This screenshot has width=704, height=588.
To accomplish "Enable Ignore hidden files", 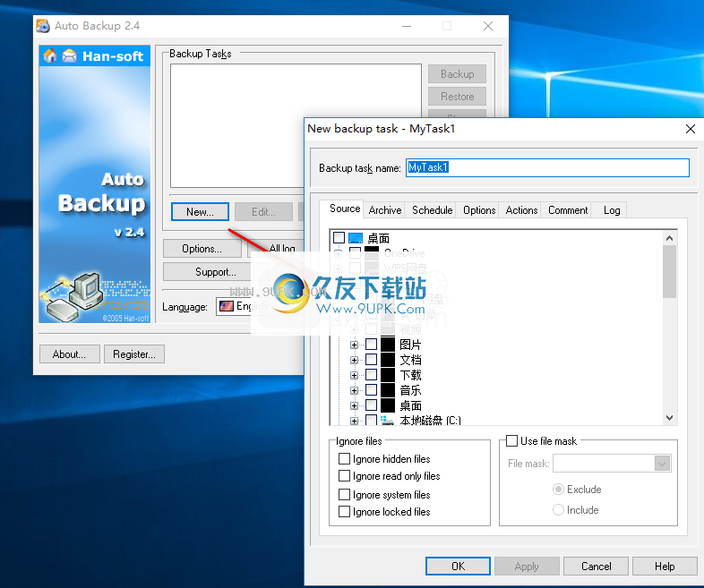I will pos(344,459).
